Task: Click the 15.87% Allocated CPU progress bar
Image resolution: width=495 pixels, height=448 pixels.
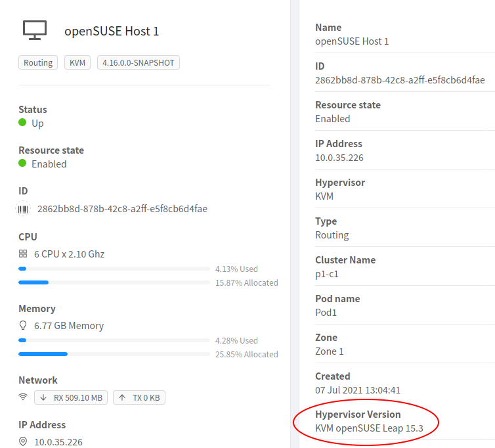Action: pyautogui.click(x=114, y=282)
